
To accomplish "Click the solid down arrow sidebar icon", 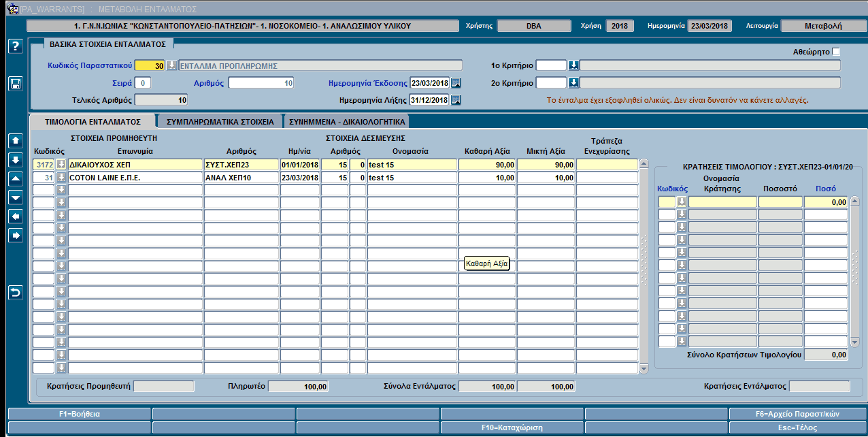I will pyautogui.click(x=15, y=160).
